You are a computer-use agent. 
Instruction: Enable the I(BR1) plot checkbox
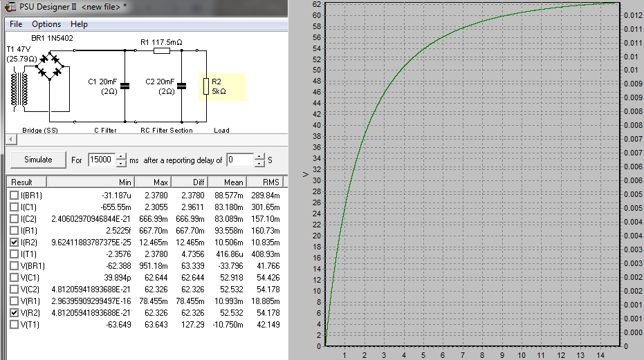pos(15,196)
